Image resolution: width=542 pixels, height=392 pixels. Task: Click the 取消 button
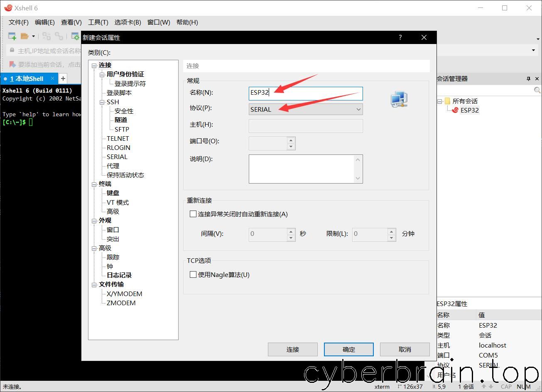coord(405,349)
